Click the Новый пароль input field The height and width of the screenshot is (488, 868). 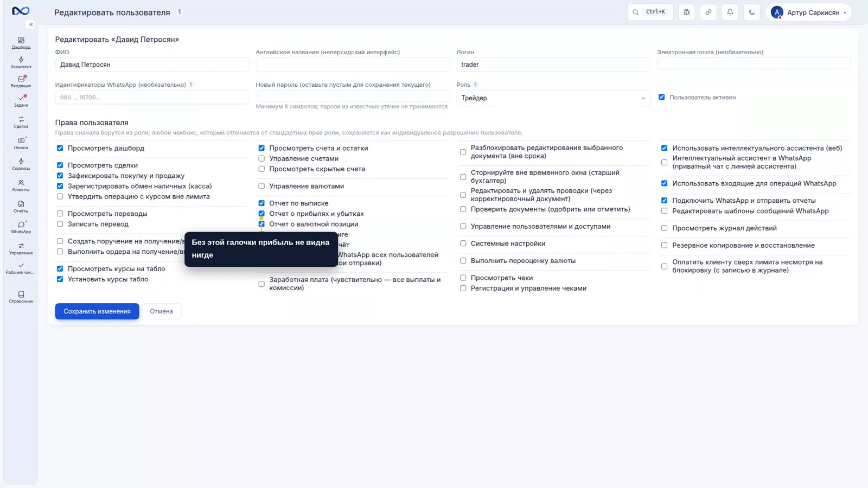pyautogui.click(x=353, y=96)
